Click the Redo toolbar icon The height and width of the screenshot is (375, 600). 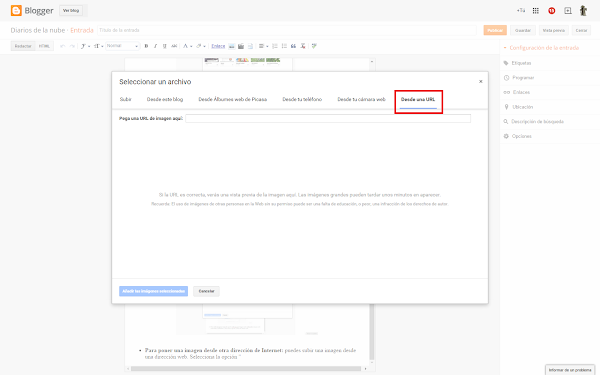click(x=72, y=46)
